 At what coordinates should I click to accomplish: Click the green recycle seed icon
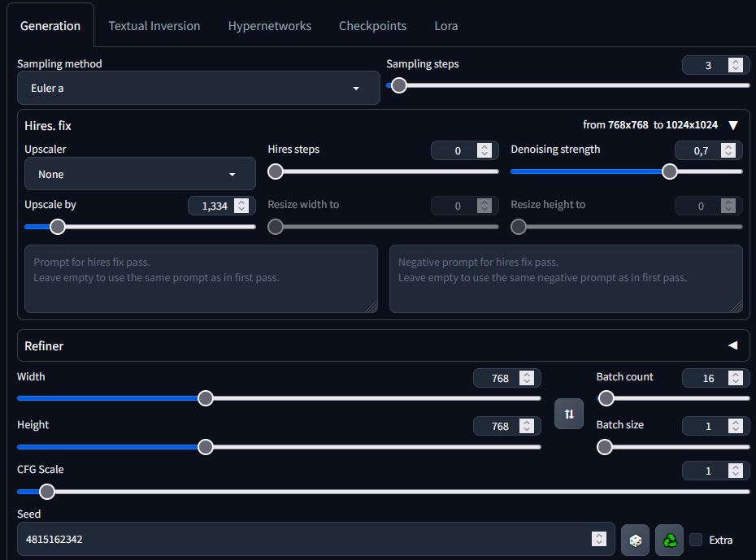point(670,540)
